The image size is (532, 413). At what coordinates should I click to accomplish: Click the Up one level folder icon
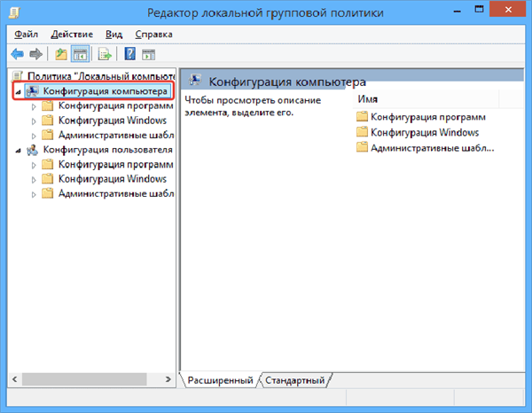[x=61, y=54]
